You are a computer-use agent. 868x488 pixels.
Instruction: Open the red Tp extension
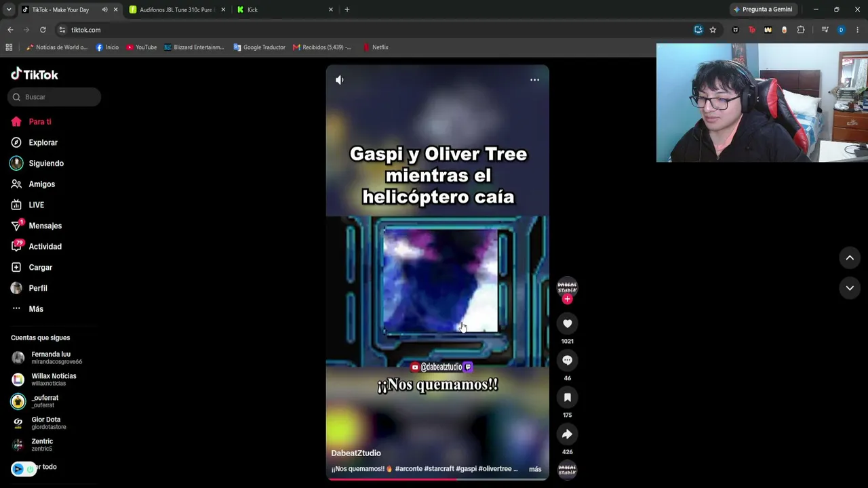752,30
